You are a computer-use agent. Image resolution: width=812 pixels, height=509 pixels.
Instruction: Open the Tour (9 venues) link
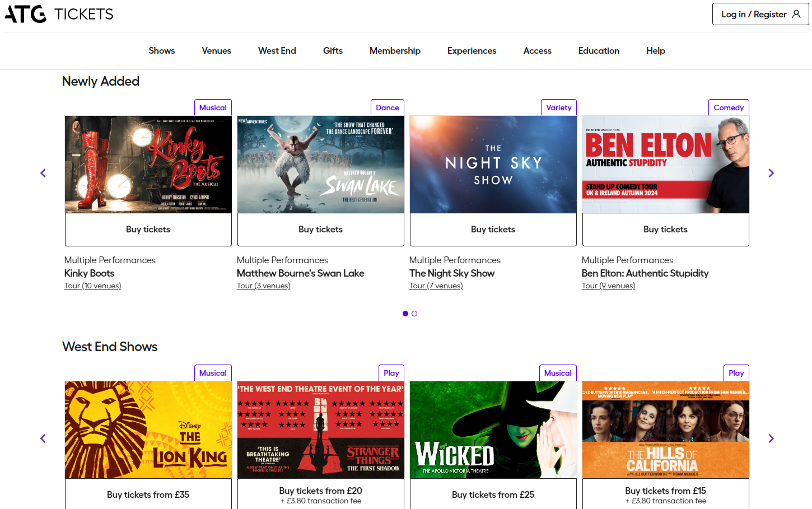pos(608,286)
